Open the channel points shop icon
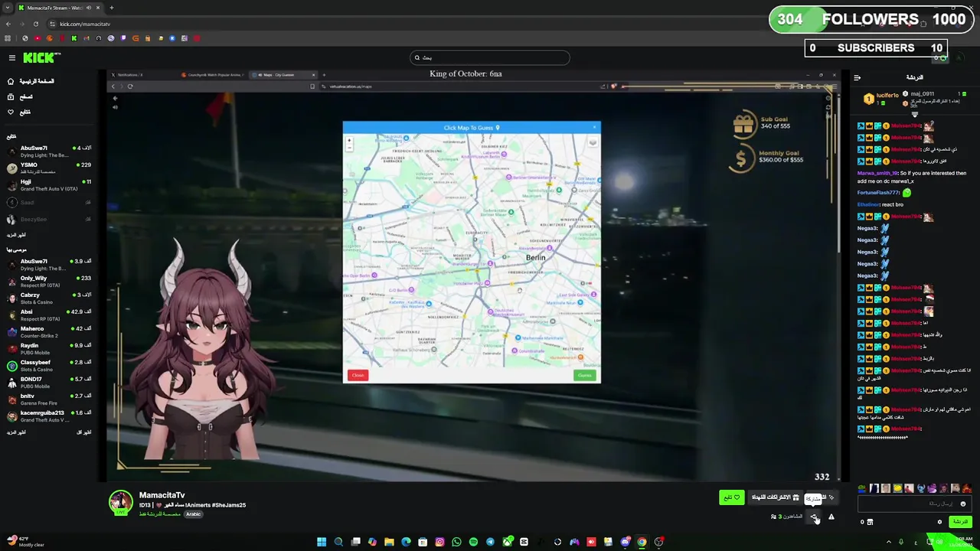 pos(870,522)
